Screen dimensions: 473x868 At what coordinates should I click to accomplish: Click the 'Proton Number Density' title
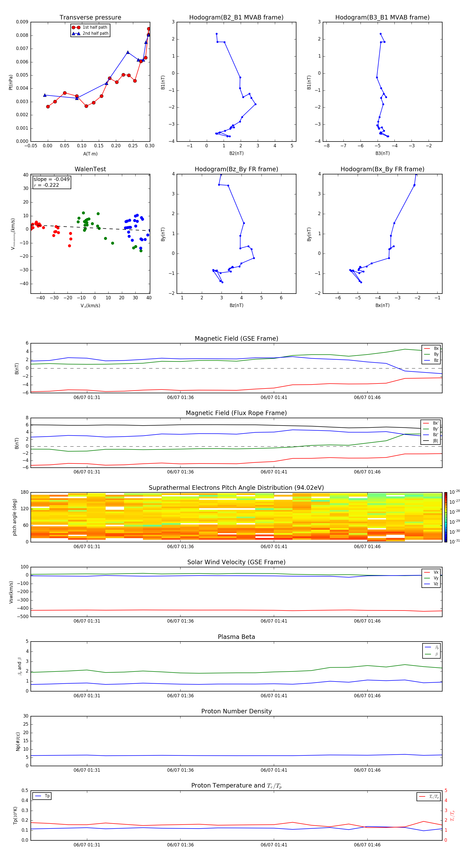[x=236, y=712]
